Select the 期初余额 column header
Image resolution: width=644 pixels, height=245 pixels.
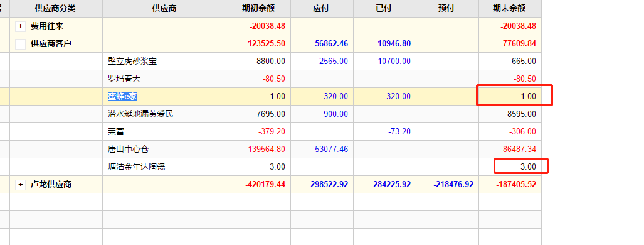258,8
